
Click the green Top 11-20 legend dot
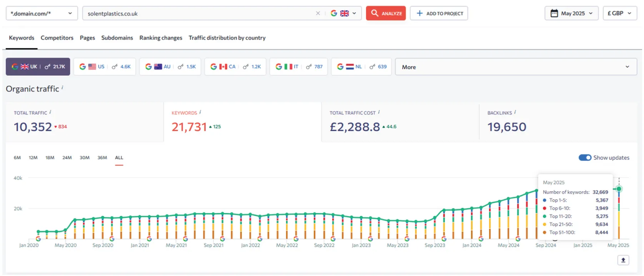tap(544, 216)
